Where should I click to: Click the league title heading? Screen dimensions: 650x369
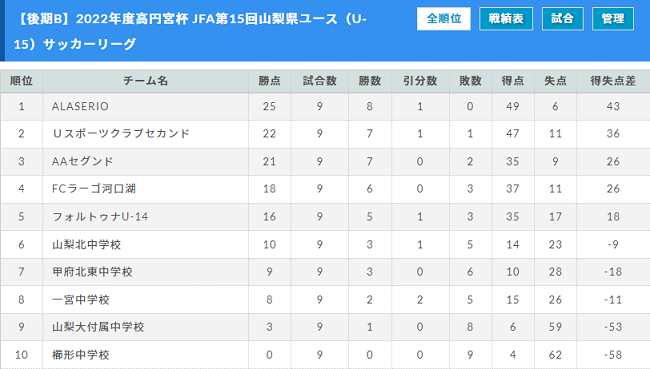pos(190,31)
